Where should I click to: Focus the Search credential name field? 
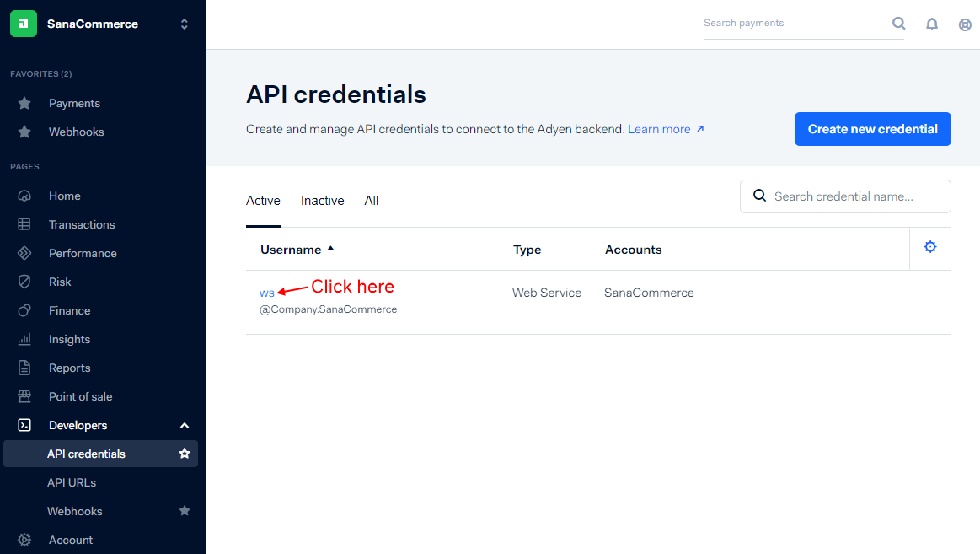(x=845, y=196)
